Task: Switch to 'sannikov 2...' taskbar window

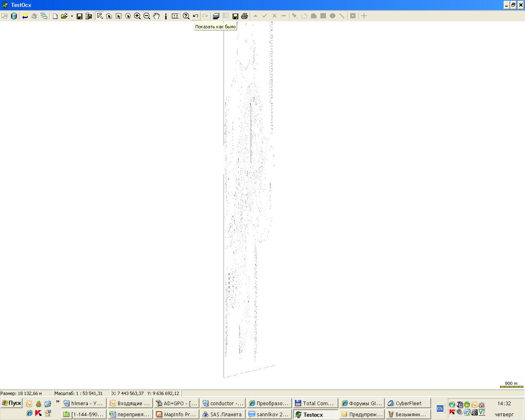Action: (x=269, y=414)
